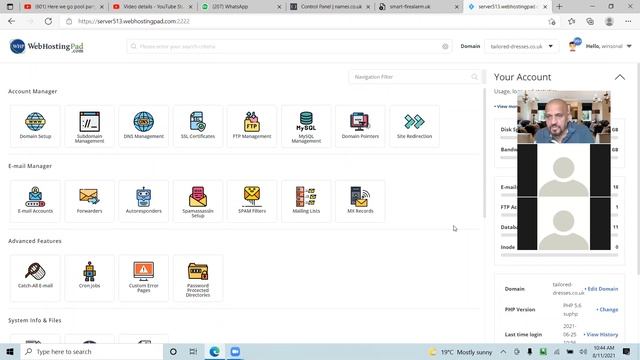The image size is (640, 360).
Task: Click the Edit Domain link
Action: pyautogui.click(x=602, y=289)
